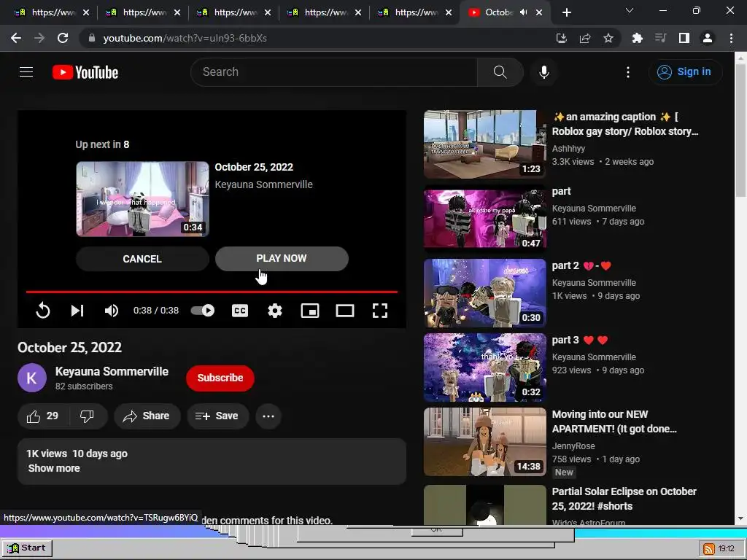The width and height of the screenshot is (747, 560).
Task: Share this video
Action: coord(147,416)
